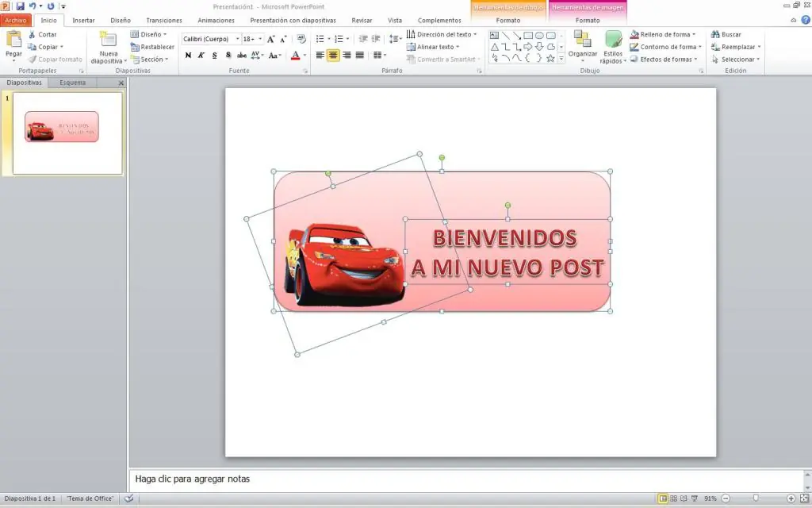812x508 pixels.
Task: Click zoom slider handle in status bar
Action: pos(756,498)
